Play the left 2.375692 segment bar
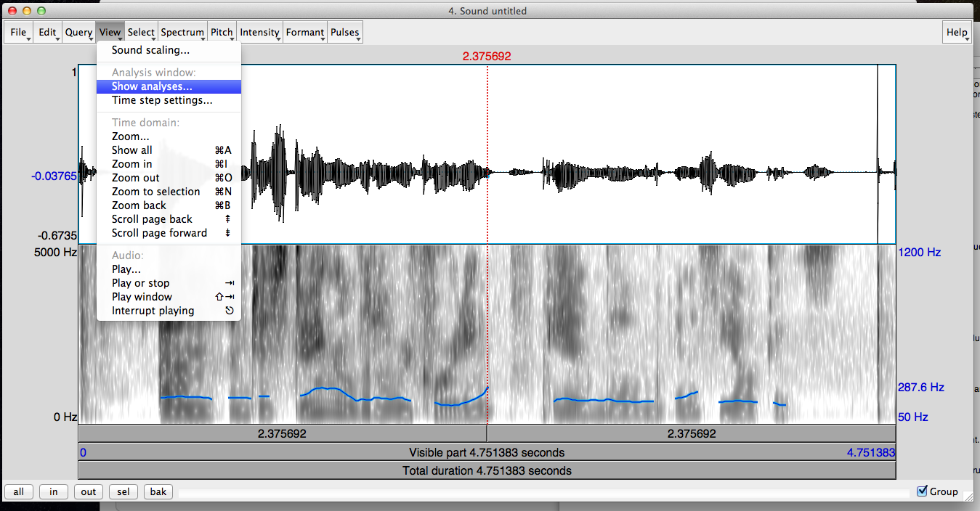This screenshot has width=980, height=511. 283,433
